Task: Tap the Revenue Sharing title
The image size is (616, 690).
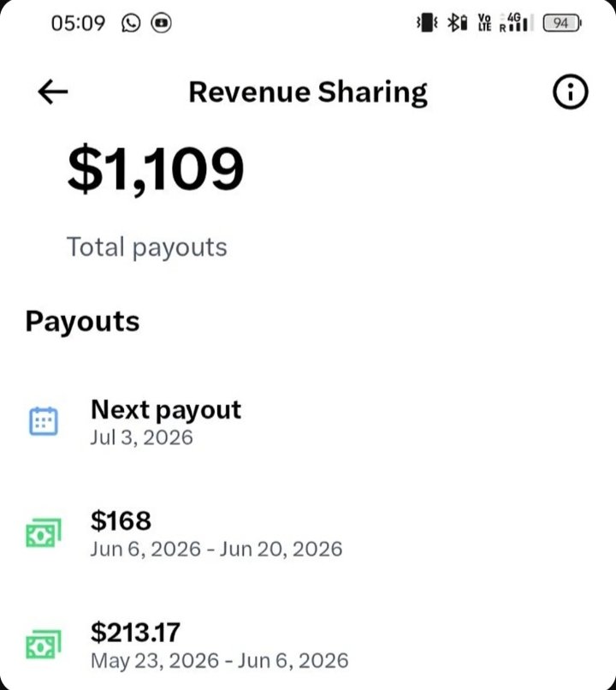Action: tap(308, 92)
